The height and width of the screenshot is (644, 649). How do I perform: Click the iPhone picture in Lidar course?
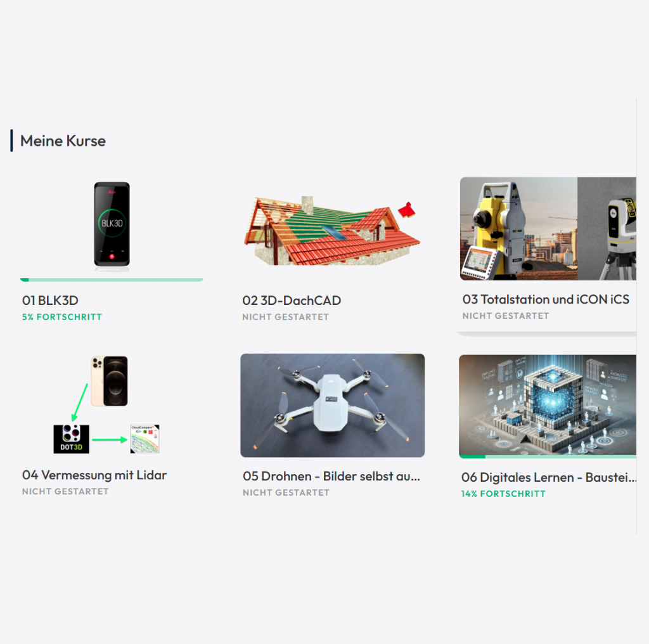point(109,381)
